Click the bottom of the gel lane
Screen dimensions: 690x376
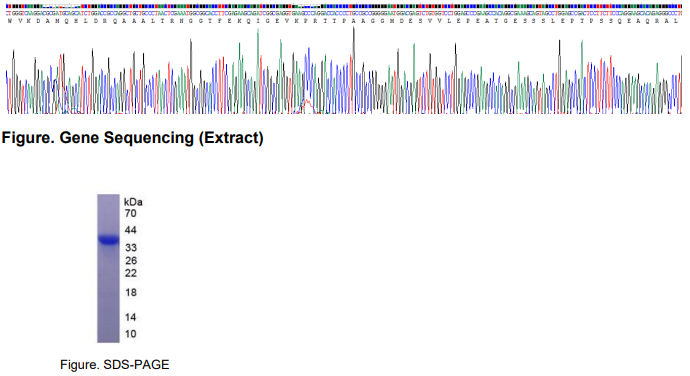click(x=108, y=338)
